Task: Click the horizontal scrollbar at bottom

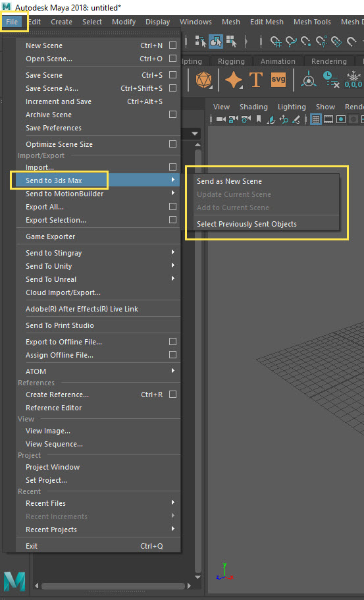Action: (115, 586)
